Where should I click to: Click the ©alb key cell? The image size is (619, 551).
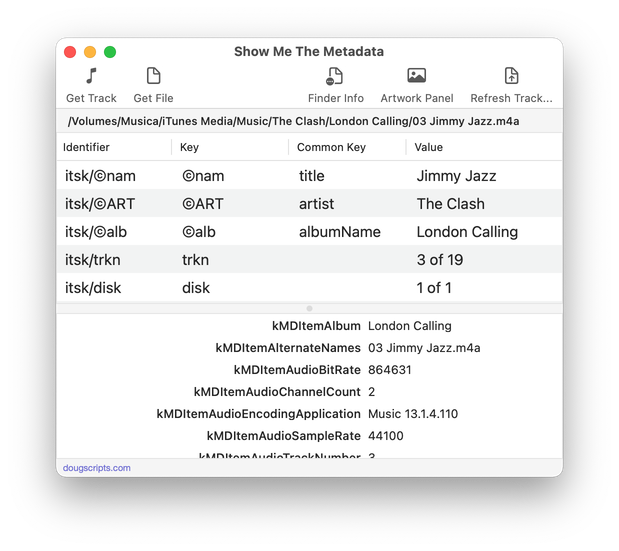click(199, 232)
